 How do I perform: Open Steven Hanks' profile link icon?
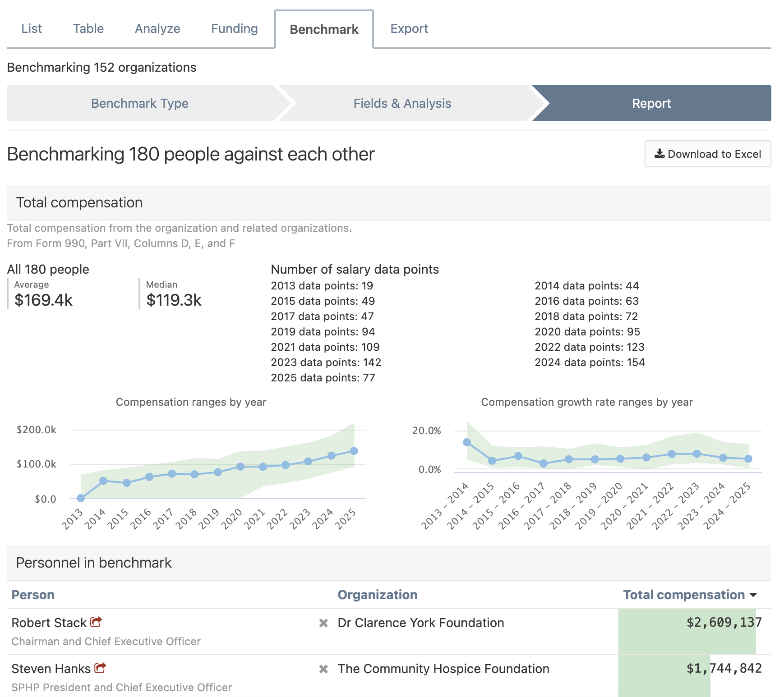click(x=100, y=668)
